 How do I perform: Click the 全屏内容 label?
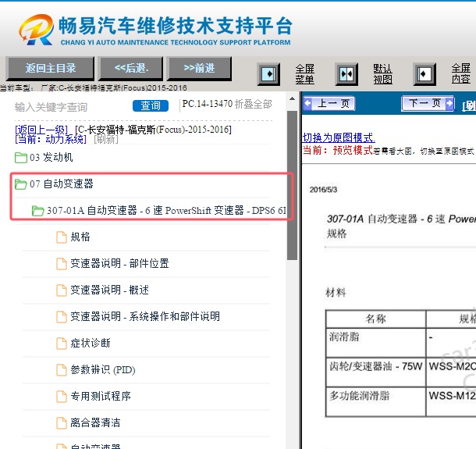[x=461, y=74]
